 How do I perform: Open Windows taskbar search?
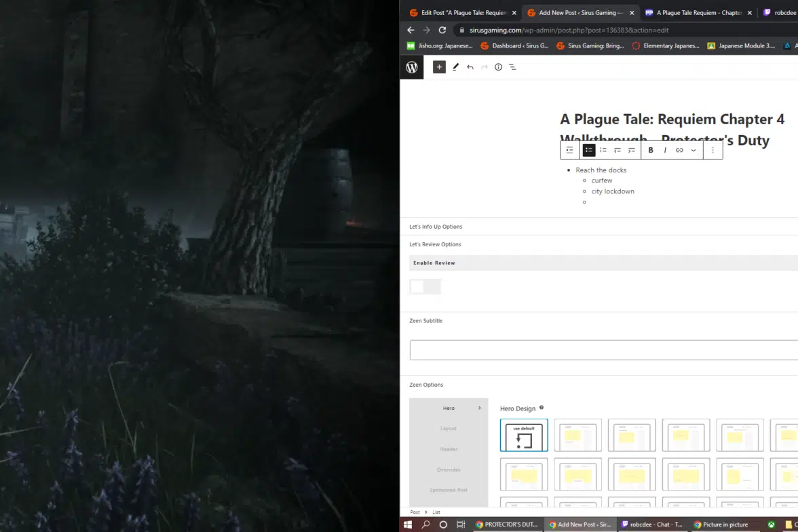[x=425, y=525]
